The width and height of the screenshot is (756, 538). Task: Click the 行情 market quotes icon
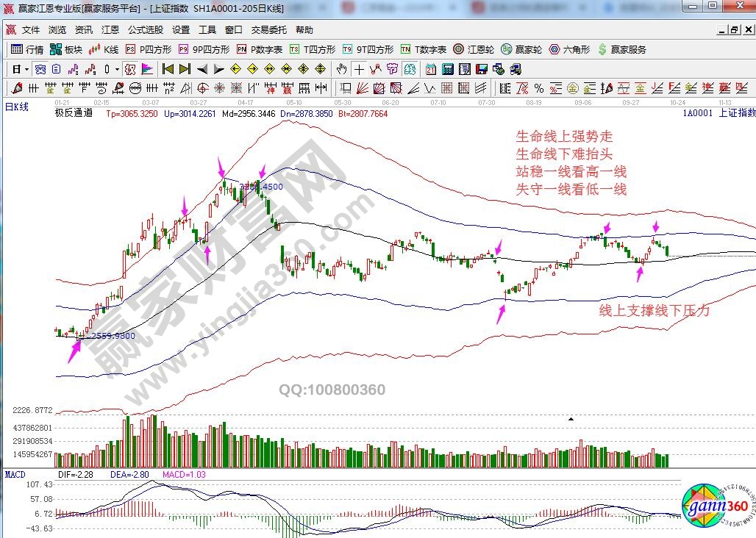pyautogui.click(x=27, y=49)
